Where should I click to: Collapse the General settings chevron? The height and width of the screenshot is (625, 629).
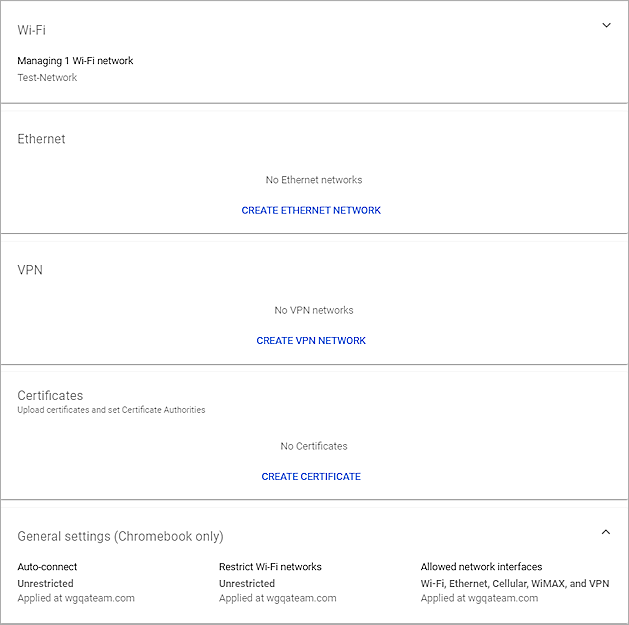[606, 533]
